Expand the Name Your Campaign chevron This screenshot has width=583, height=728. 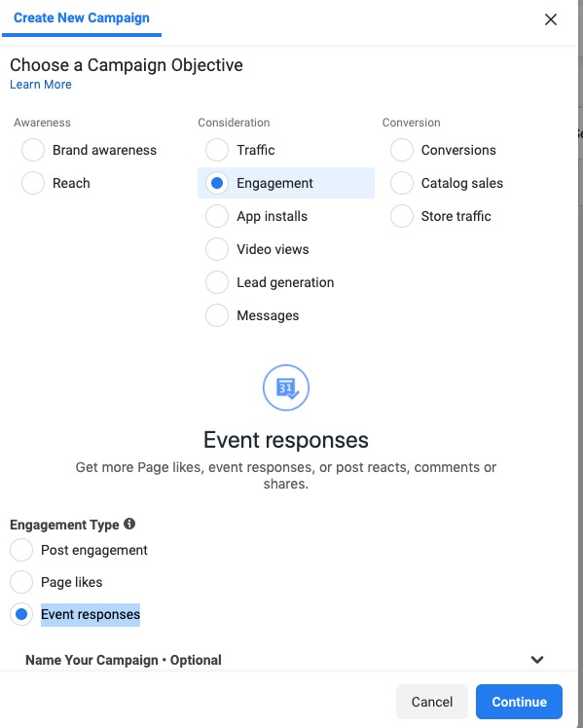[537, 660]
